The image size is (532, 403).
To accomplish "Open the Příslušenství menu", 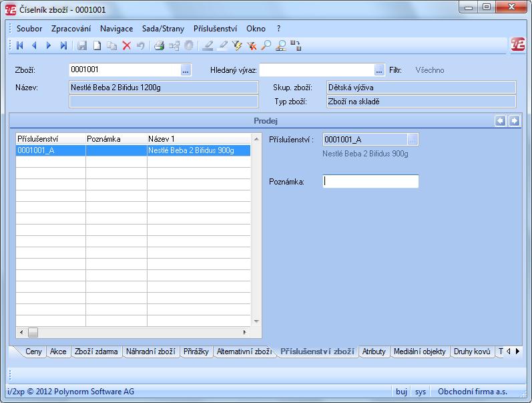I will coord(215,29).
